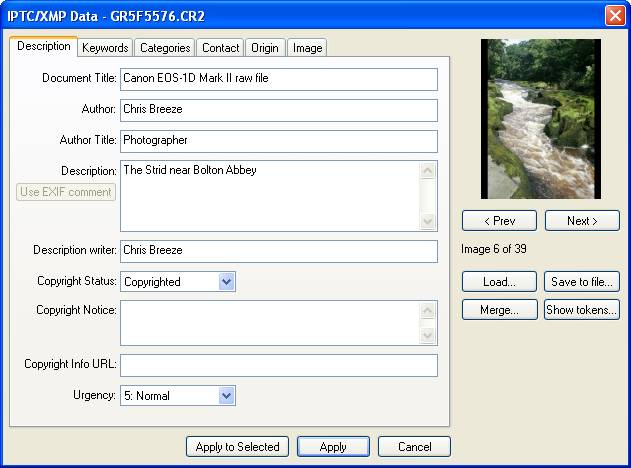
Task: Select the Description tab
Action: pos(43,46)
